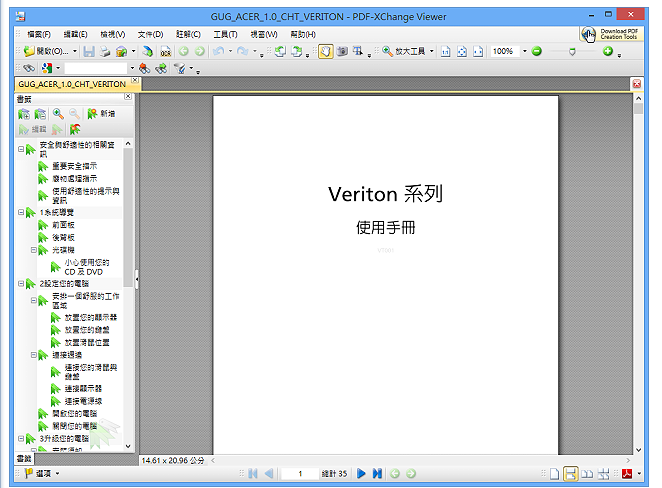
Task: Click the Find Next binoculars icon
Action: 161,68
